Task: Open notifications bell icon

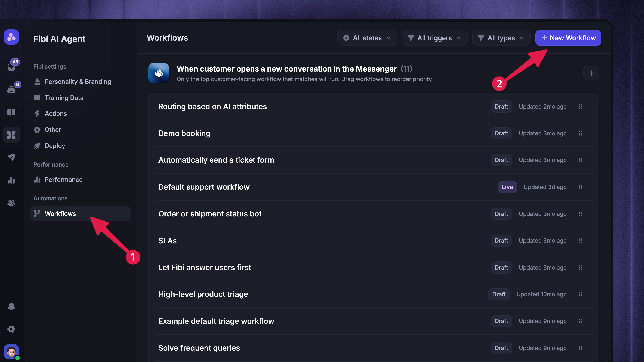Action: [11, 306]
